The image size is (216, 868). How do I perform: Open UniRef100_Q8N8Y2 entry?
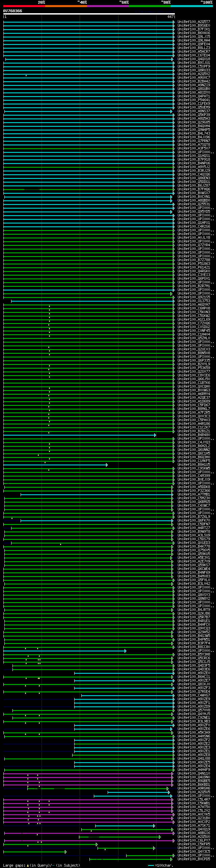pos(194,599)
